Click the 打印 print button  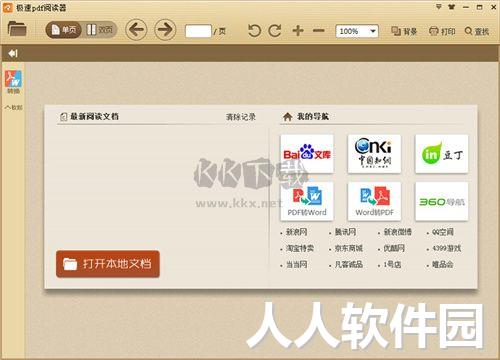(442, 31)
